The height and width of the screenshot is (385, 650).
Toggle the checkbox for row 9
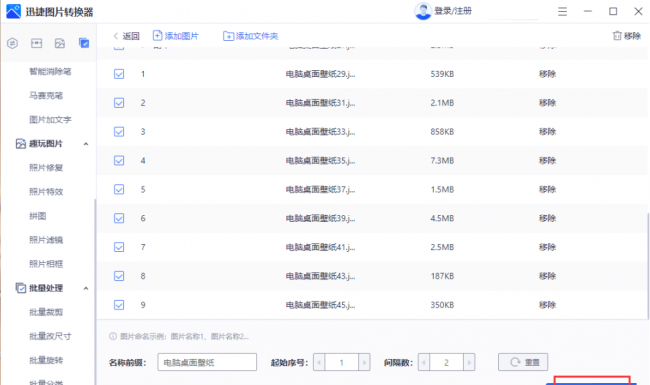[119, 305]
